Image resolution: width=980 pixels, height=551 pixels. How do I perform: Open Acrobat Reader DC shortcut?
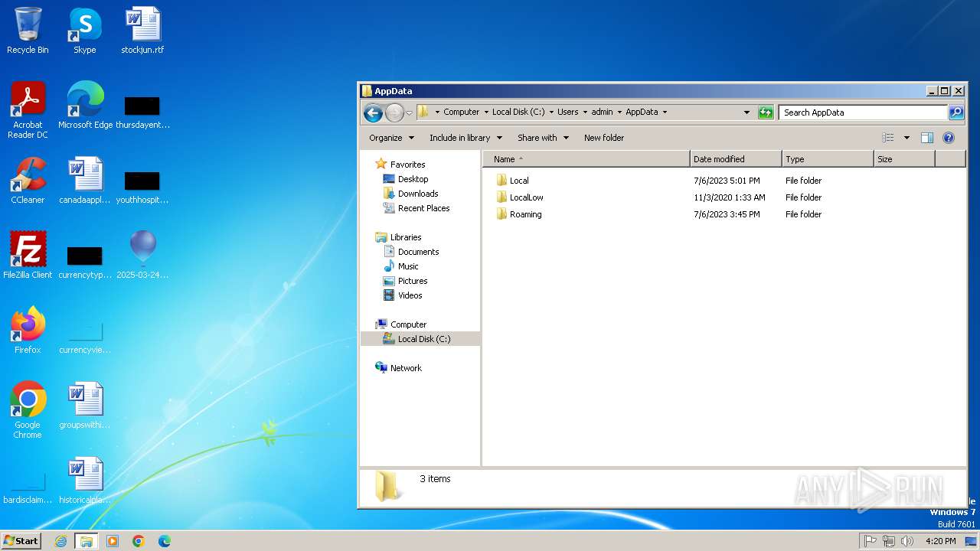point(28,110)
